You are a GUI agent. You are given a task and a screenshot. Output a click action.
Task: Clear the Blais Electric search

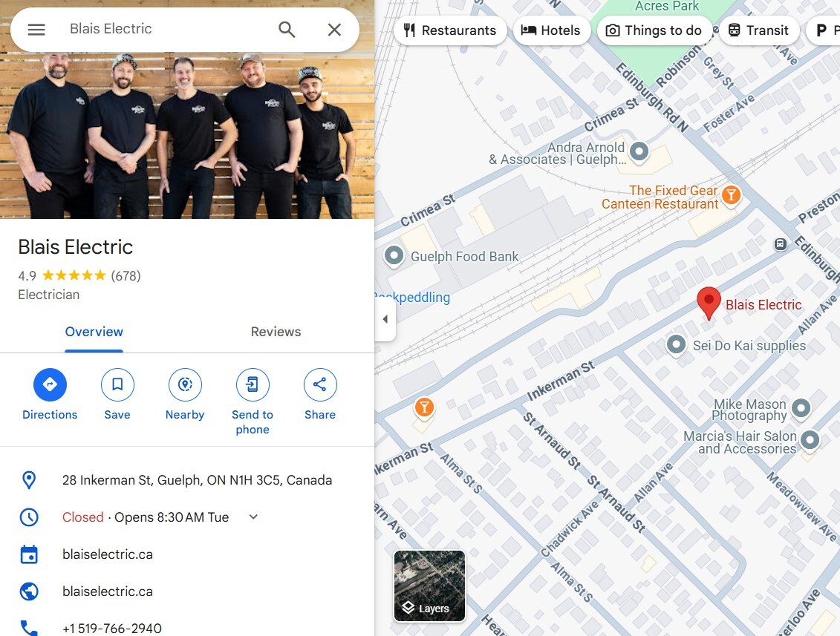(x=334, y=30)
